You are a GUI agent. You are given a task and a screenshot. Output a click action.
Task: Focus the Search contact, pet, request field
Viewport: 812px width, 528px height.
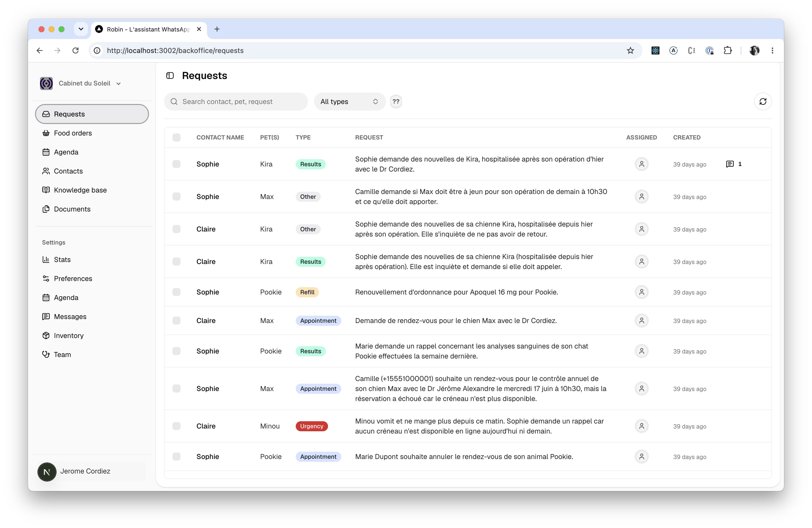coord(236,101)
